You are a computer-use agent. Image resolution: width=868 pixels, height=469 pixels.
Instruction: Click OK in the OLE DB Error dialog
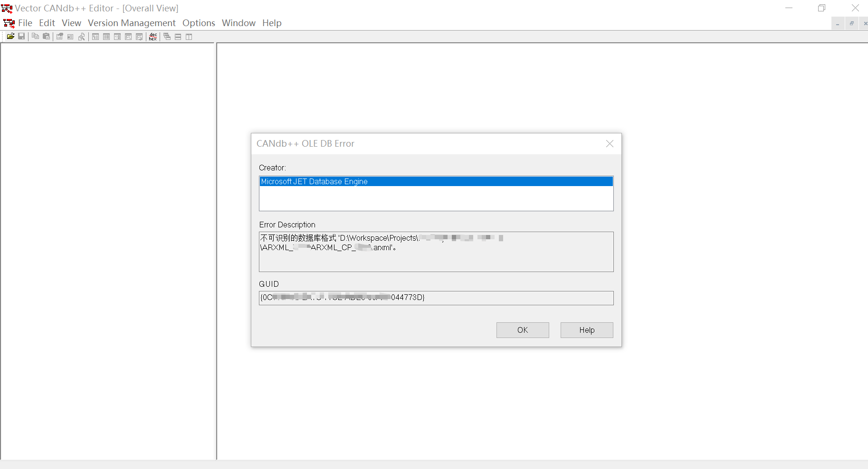tap(523, 330)
